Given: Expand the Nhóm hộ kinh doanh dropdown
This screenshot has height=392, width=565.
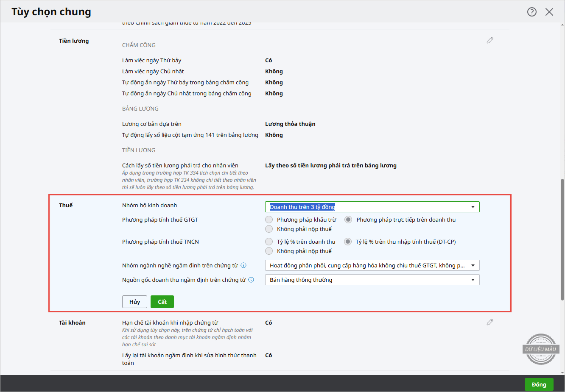Looking at the screenshot, I should coord(473,207).
